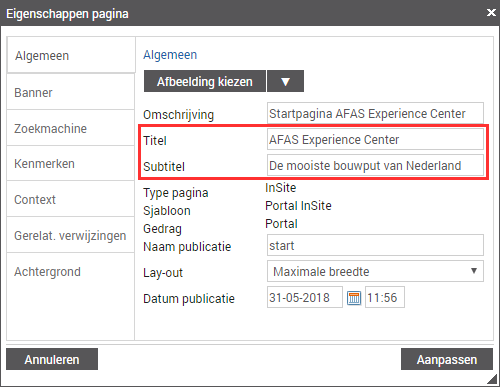Click the Omschrijving label
500x387 pixels.
pyautogui.click(x=178, y=115)
